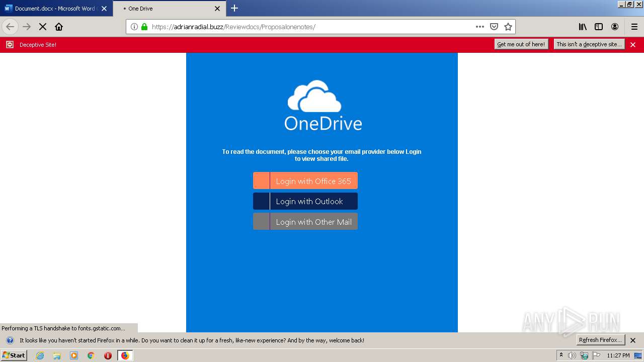Screen dimensions: 644x362
Task: Click the To read the document instruction text
Action: (322, 155)
